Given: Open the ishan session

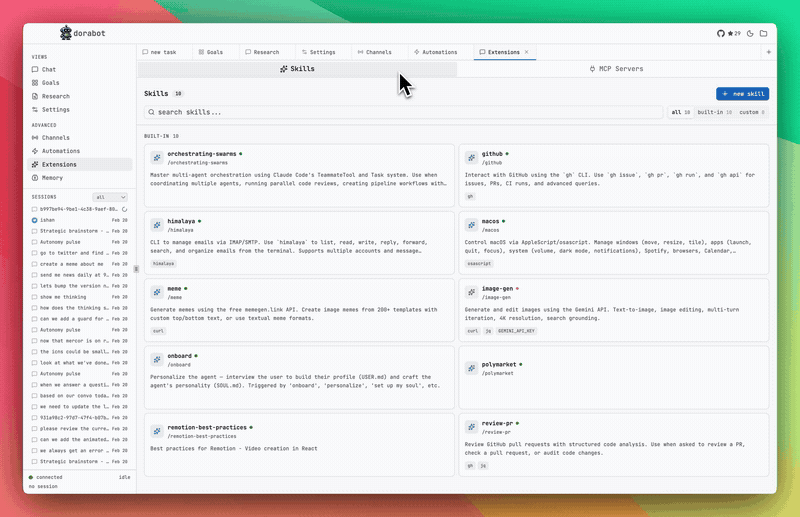Looking at the screenshot, I should tap(80, 220).
